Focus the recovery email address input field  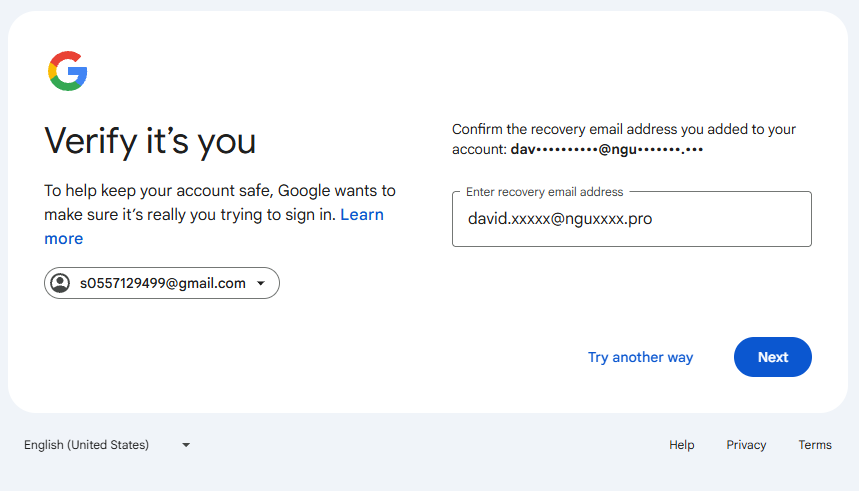point(632,219)
